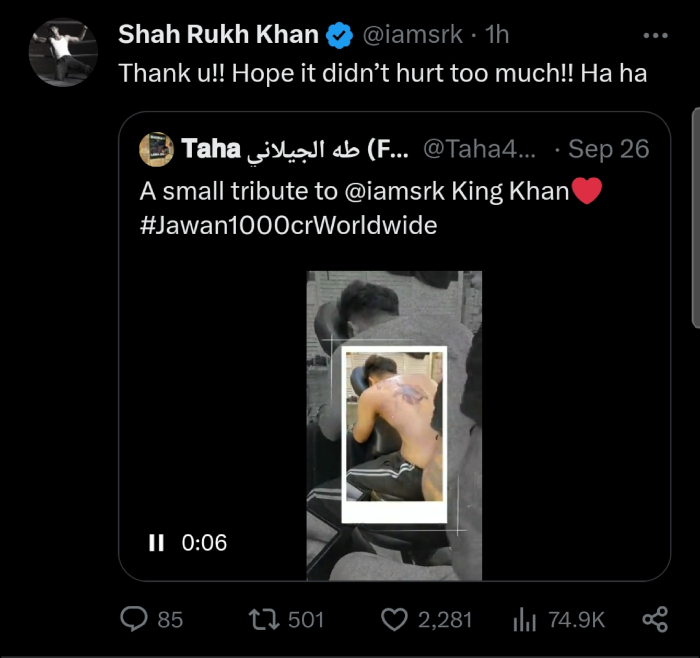Click Taha's display name in quoted tweet

point(210,150)
